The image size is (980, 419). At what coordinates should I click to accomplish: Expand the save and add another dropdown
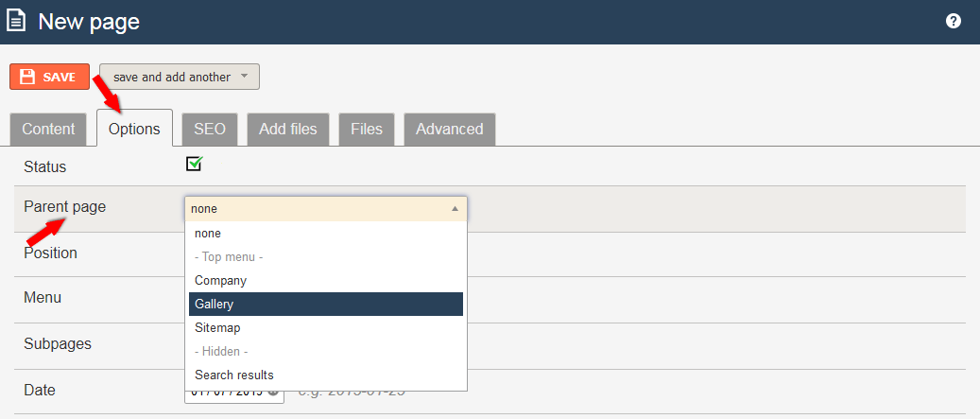pyautogui.click(x=180, y=77)
